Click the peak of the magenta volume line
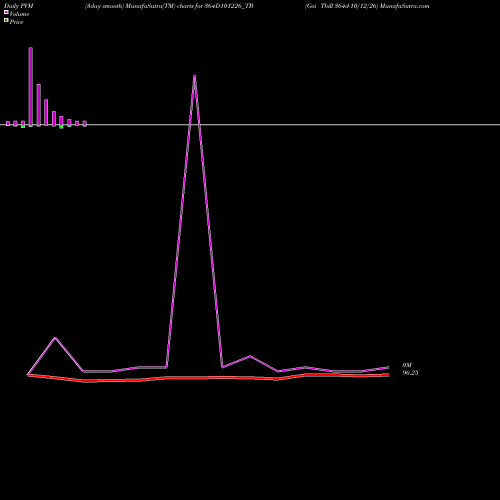 [194, 76]
